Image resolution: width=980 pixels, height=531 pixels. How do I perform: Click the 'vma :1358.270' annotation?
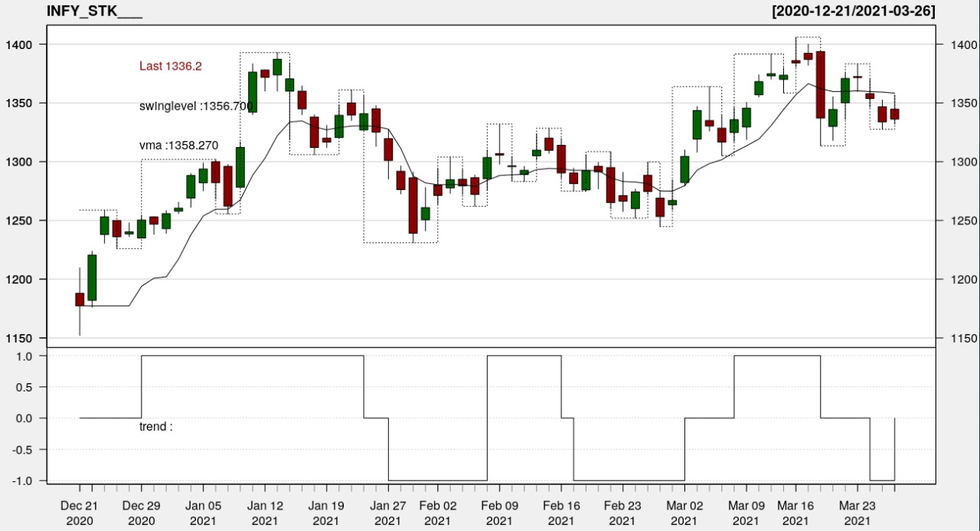tap(178, 145)
